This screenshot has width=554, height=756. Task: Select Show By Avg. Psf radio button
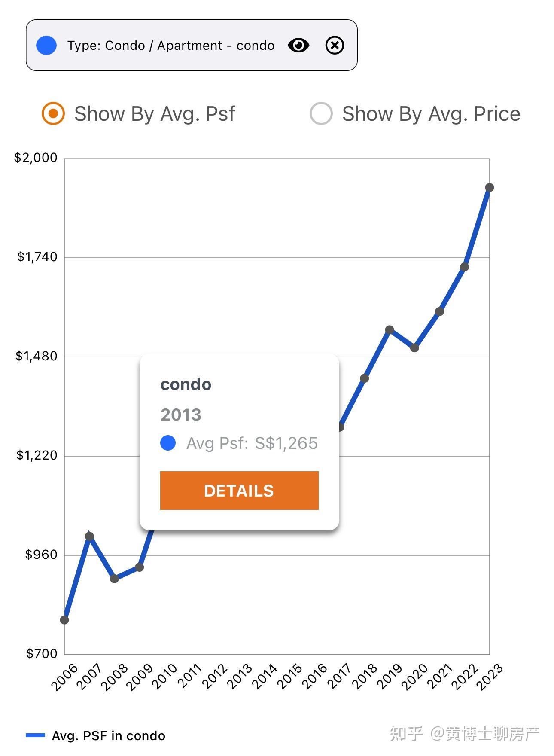click(x=53, y=113)
